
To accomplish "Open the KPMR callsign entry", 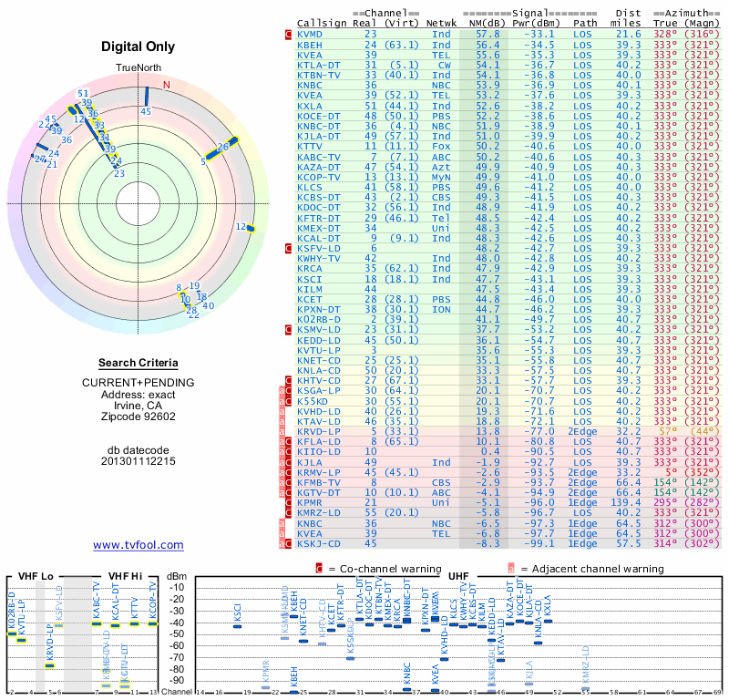I will 310,503.
